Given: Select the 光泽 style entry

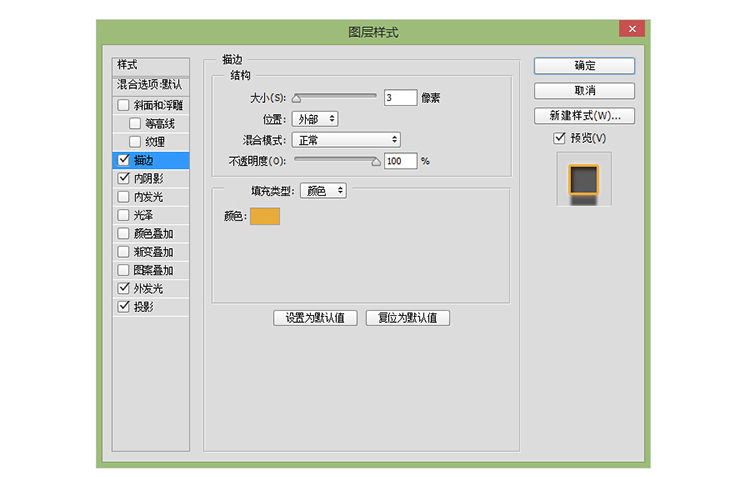Looking at the screenshot, I should point(150,215).
